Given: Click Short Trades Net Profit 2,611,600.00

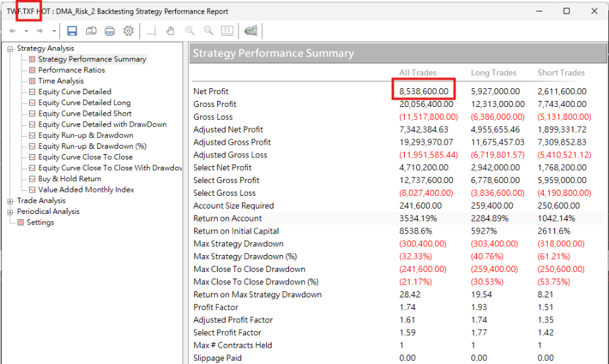Looking at the screenshot, I should 562,92.
